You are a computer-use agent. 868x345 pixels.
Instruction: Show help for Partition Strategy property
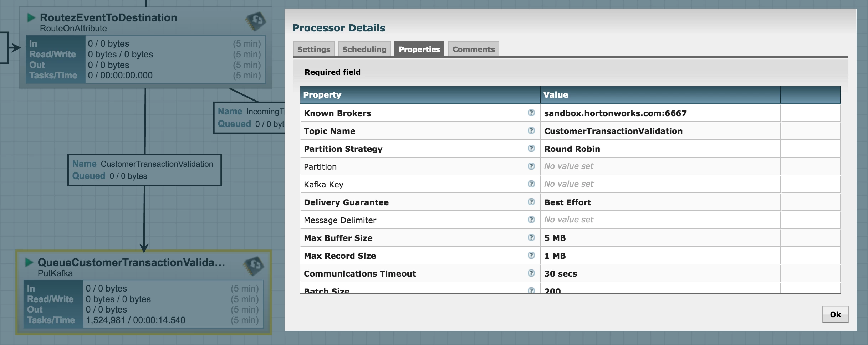click(x=531, y=148)
